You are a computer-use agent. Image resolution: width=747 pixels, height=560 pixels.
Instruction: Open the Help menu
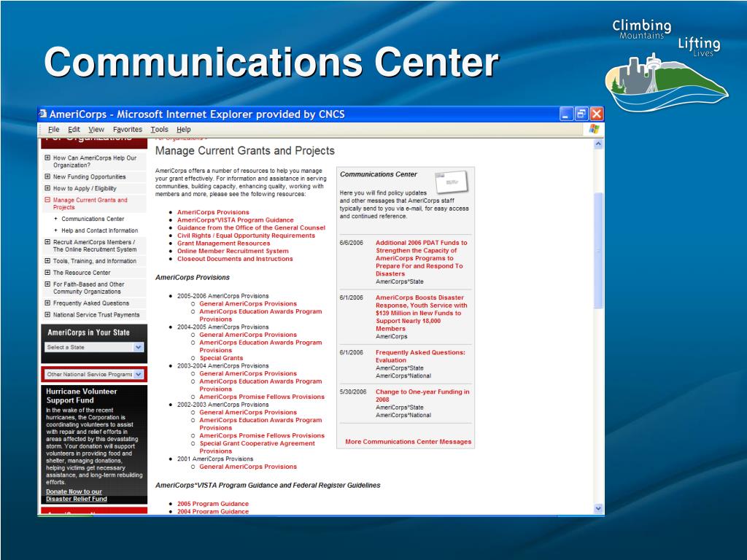[x=183, y=130]
